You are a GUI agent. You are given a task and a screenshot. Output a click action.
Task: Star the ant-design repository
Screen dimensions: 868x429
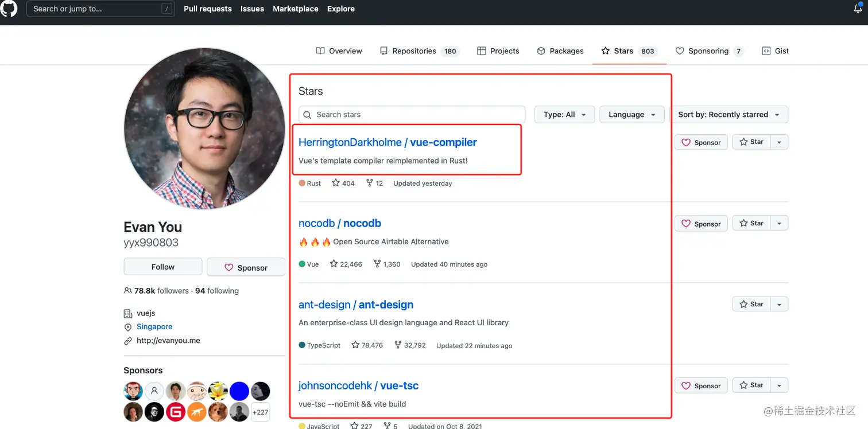tap(751, 304)
